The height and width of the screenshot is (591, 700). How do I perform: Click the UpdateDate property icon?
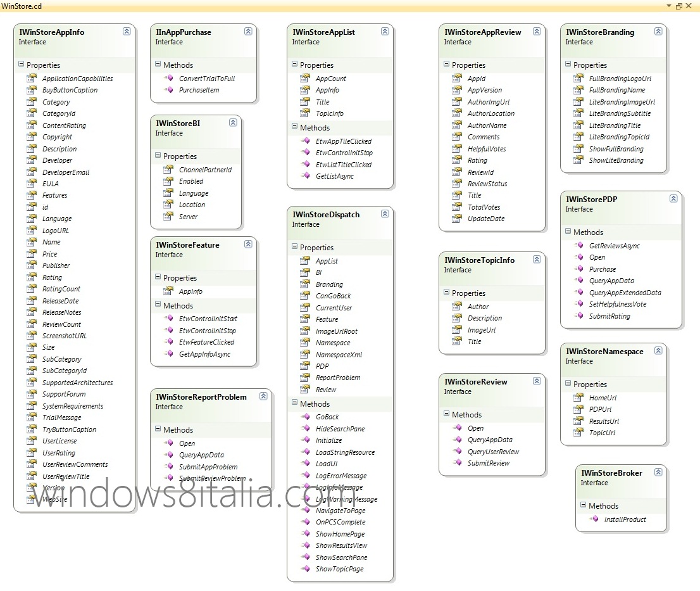tap(456, 219)
